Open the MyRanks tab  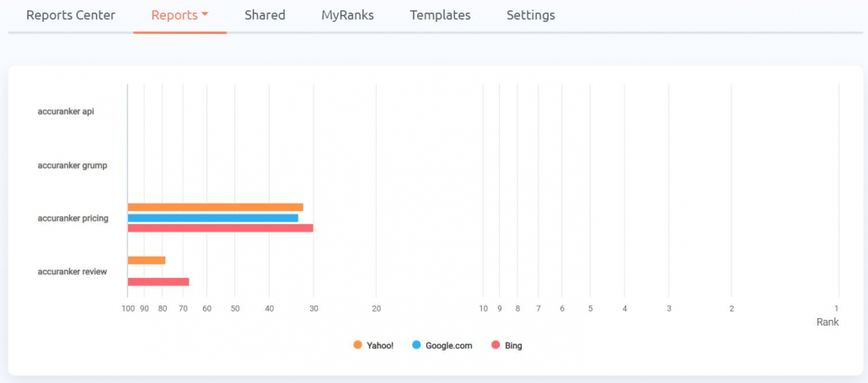348,15
